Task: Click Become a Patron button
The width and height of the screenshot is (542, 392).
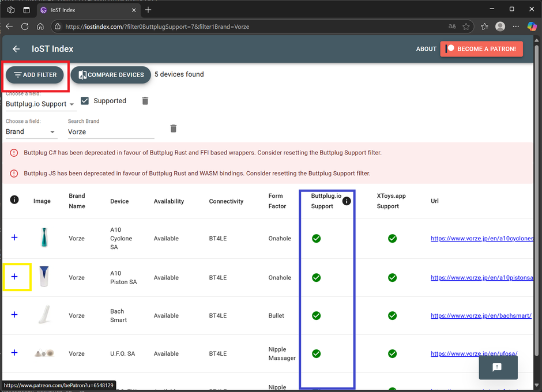Action: [x=481, y=49]
